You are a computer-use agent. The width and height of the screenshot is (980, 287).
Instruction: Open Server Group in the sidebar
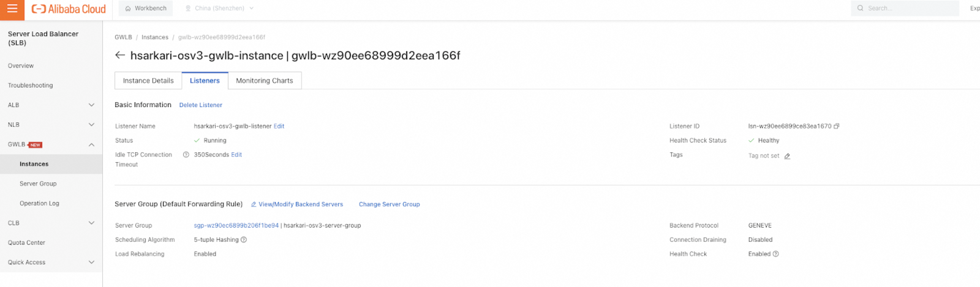38,184
